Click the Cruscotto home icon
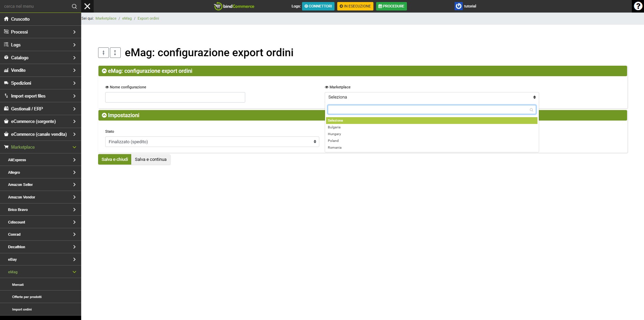 click(x=6, y=19)
